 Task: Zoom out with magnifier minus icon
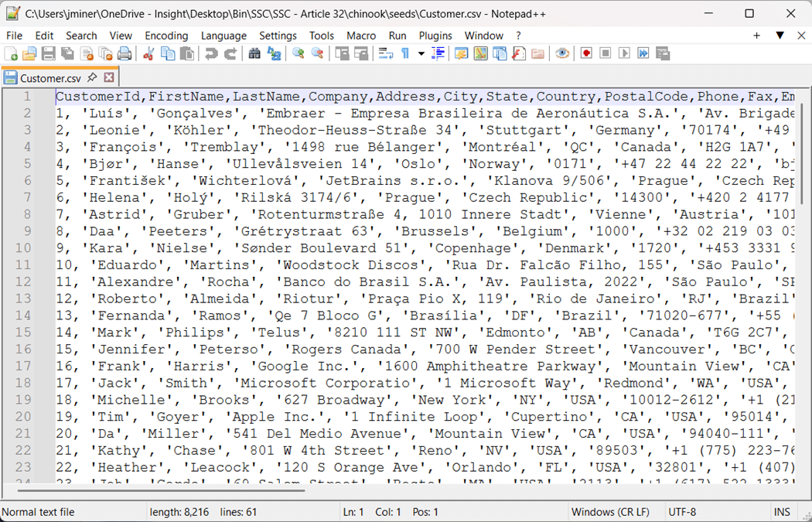[317, 53]
